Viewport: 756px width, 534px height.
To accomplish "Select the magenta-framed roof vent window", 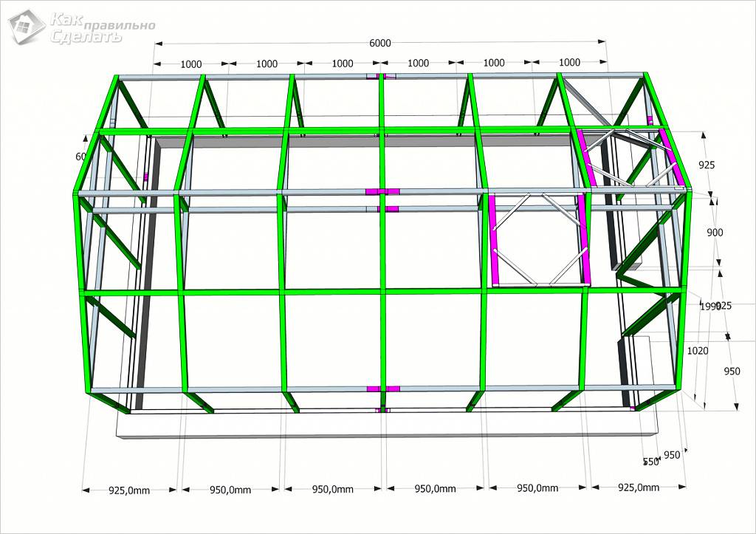I will click(x=628, y=159).
